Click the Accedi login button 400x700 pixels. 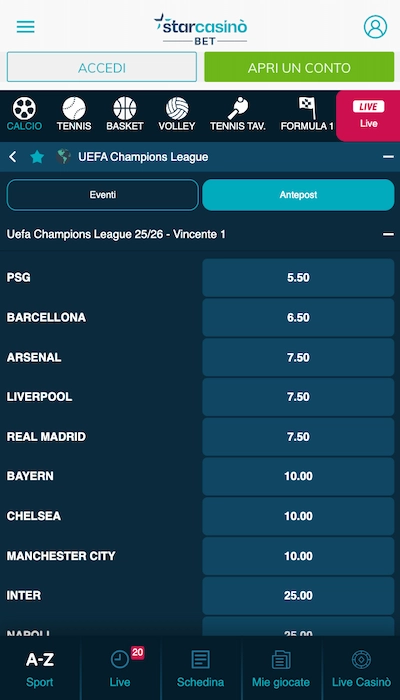point(102,67)
